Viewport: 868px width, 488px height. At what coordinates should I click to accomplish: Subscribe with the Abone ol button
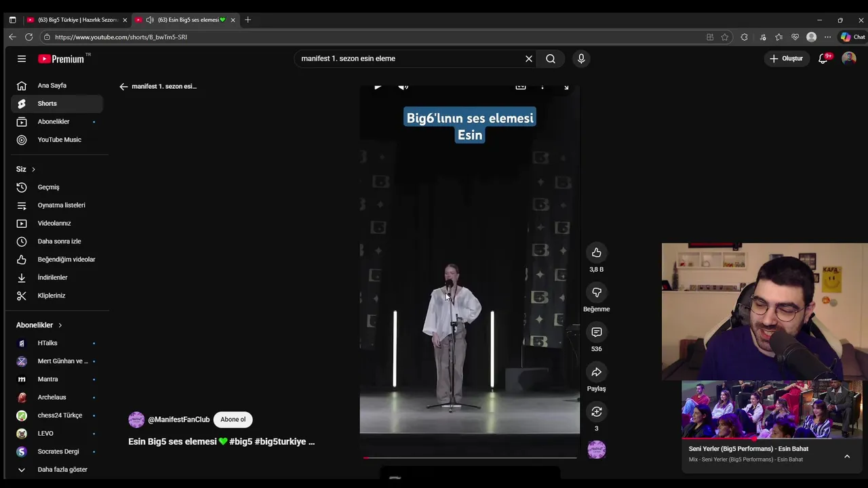[x=233, y=420]
